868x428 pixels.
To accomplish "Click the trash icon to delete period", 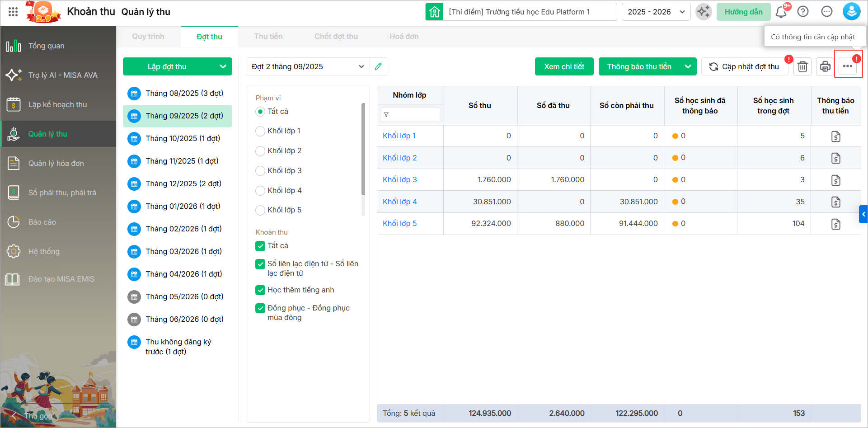I will click(802, 66).
